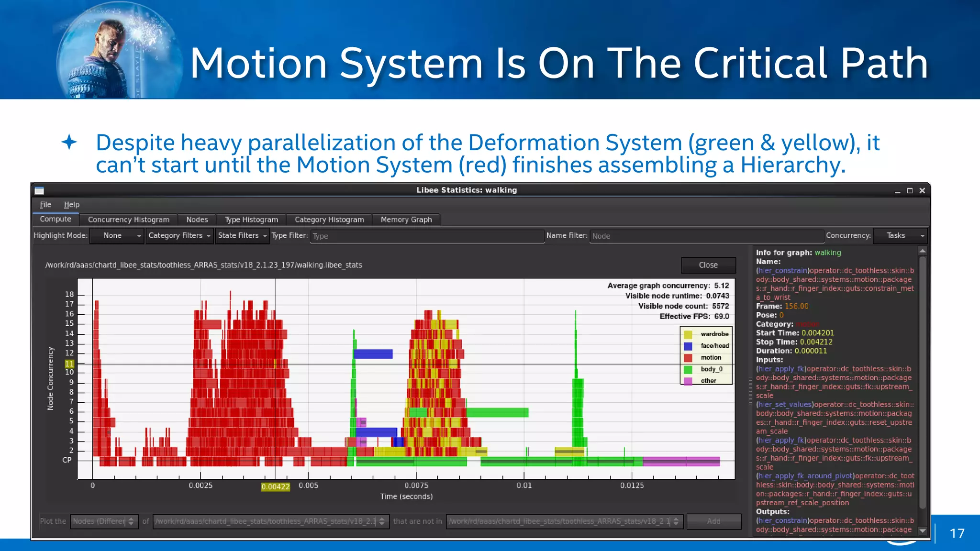Click the Nodes (Different) stepper control
Viewport: 980px width, 551px height.
tap(131, 521)
